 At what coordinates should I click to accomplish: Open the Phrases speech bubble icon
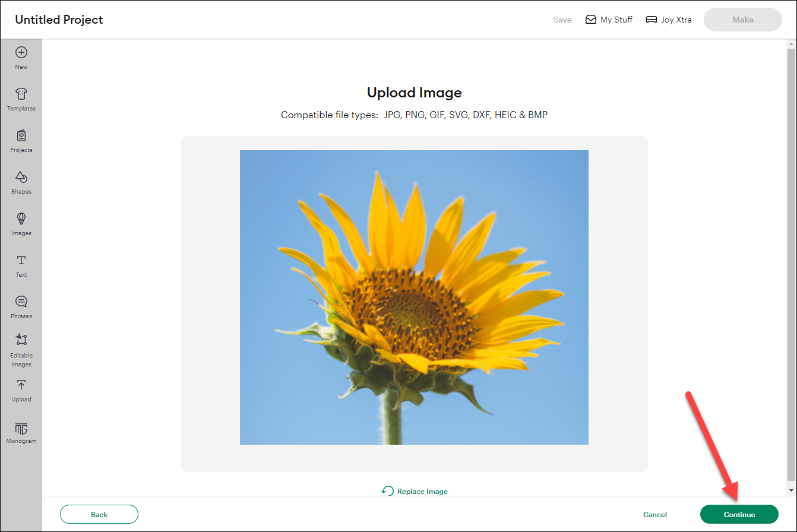click(x=21, y=302)
